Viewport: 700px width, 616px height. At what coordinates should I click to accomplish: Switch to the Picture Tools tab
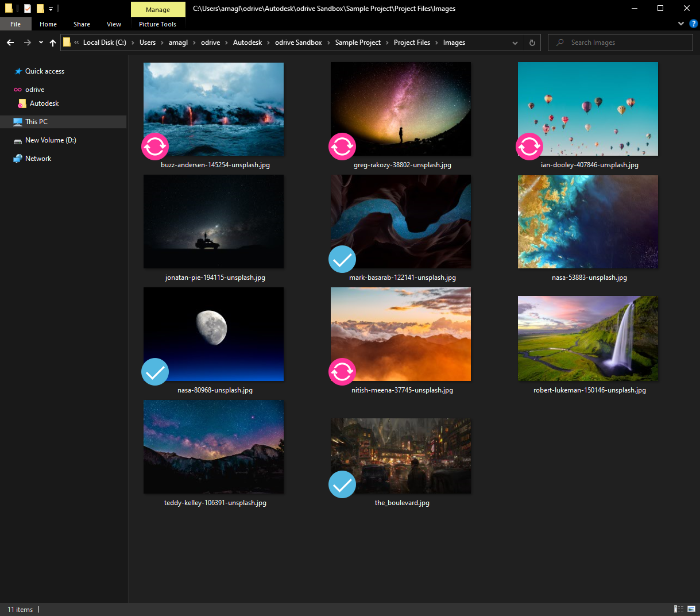coord(157,24)
